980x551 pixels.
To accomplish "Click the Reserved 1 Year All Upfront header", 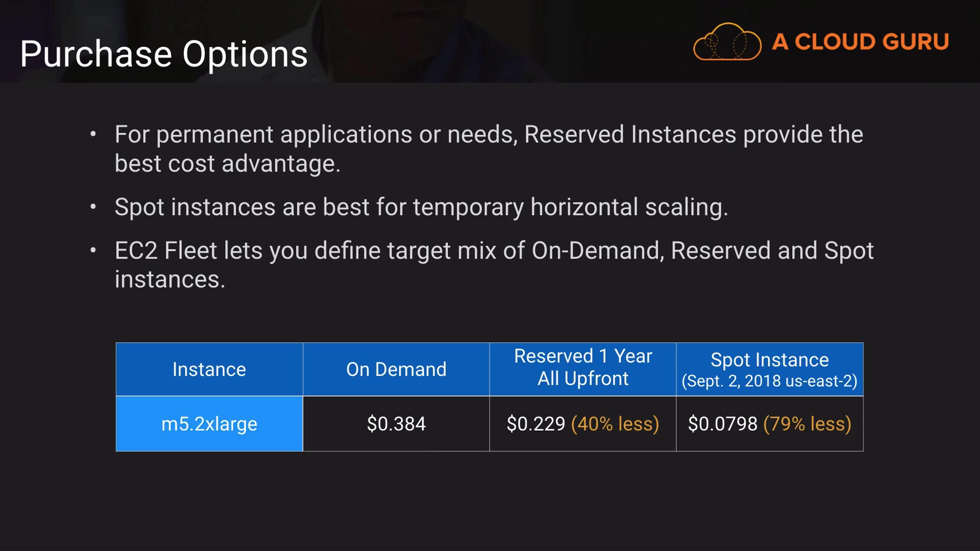I will (x=583, y=367).
